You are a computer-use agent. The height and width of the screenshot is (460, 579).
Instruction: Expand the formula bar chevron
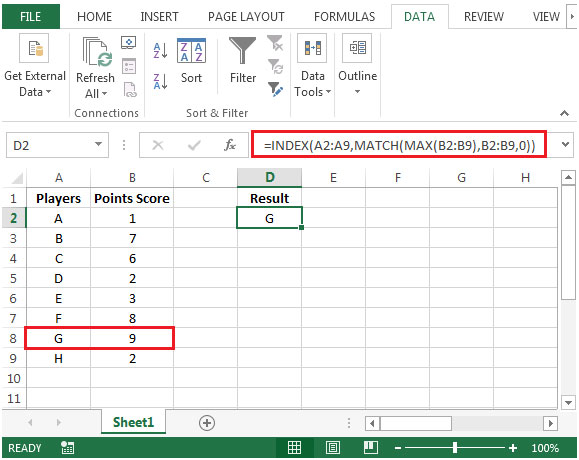coord(565,144)
